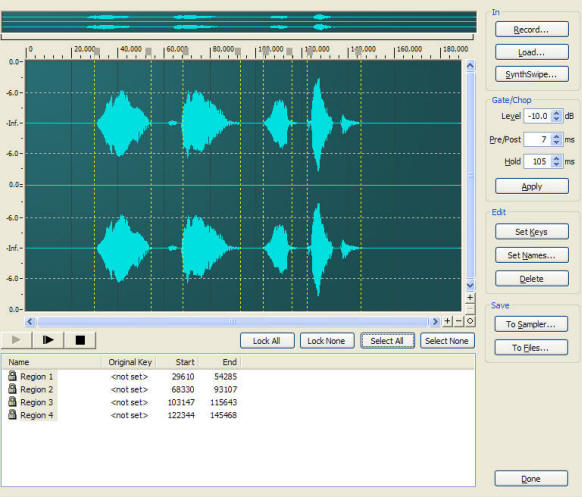Click Region 1 start value 29610

pos(183,376)
